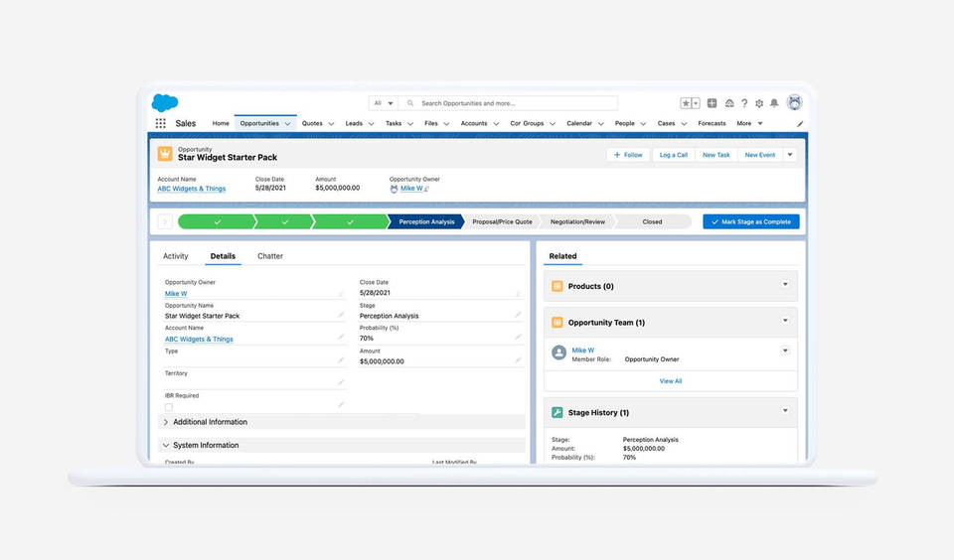Open the More navigation dropdown
This screenshot has height=560, width=954.
749,123
